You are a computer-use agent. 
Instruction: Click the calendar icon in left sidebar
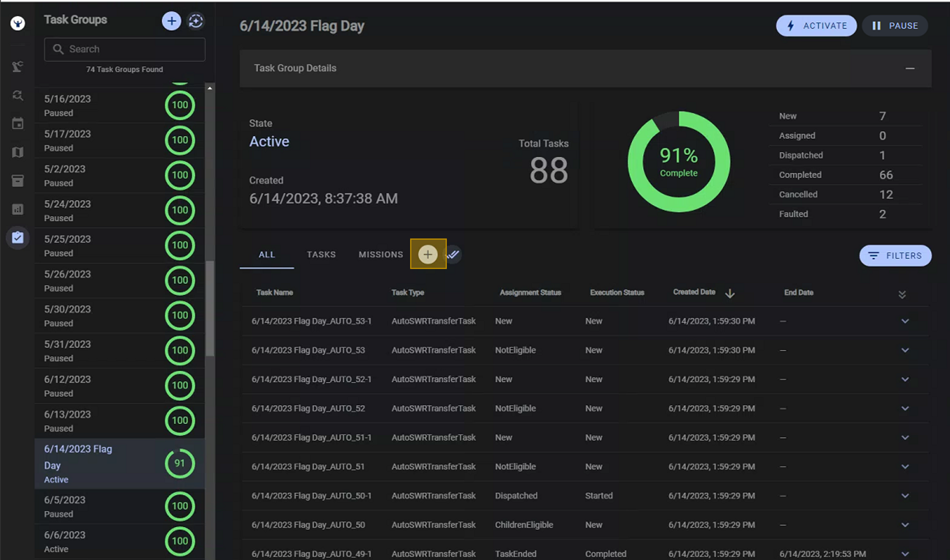(17, 123)
